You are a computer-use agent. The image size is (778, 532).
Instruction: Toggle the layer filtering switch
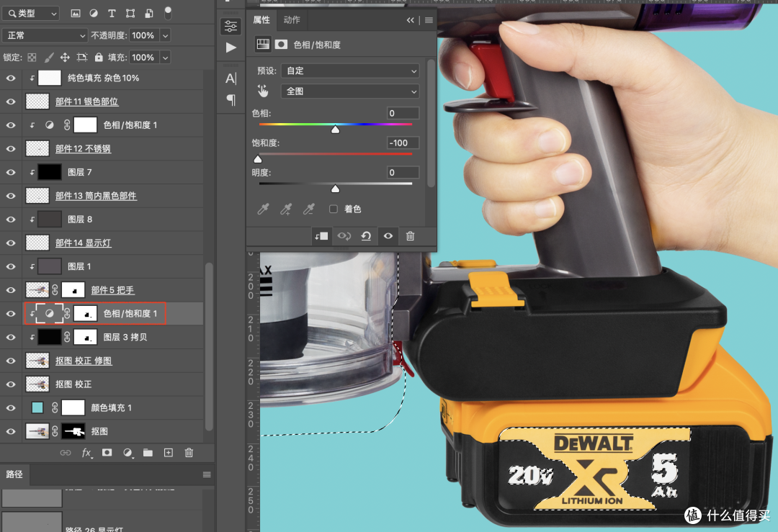168,13
